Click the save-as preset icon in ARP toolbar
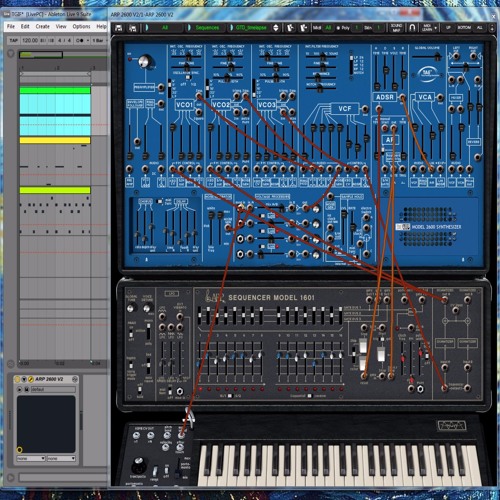This screenshot has width=500, height=500. pyautogui.click(x=133, y=28)
